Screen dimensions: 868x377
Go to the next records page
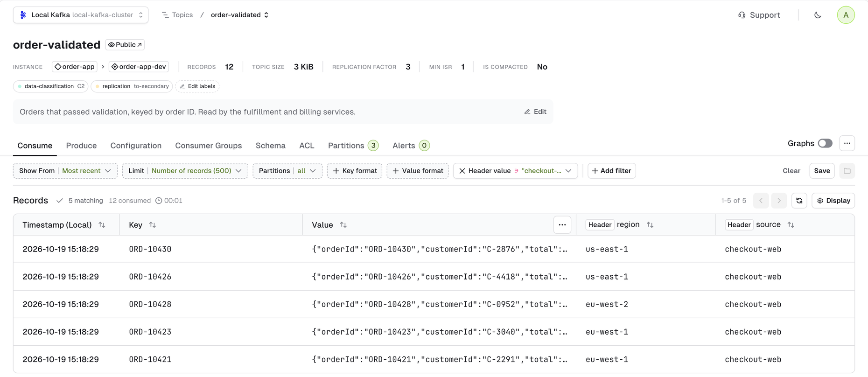[779, 201]
